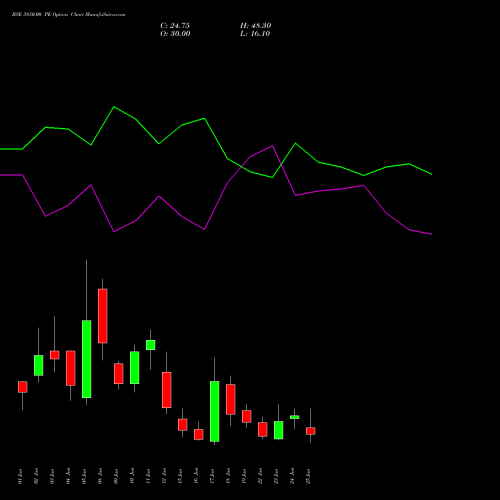Click the red candlestick above the 12 date
This screenshot has width=500, height=500.
[x=167, y=390]
